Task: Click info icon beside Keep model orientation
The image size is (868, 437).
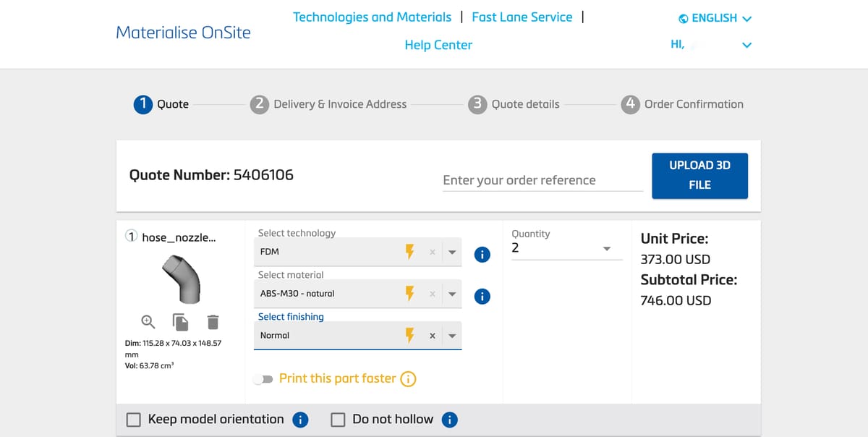Action: 300,420
